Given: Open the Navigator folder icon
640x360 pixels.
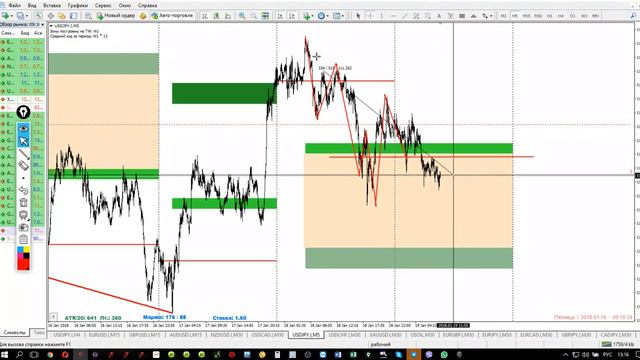Looking at the screenshot, I should point(62,16).
